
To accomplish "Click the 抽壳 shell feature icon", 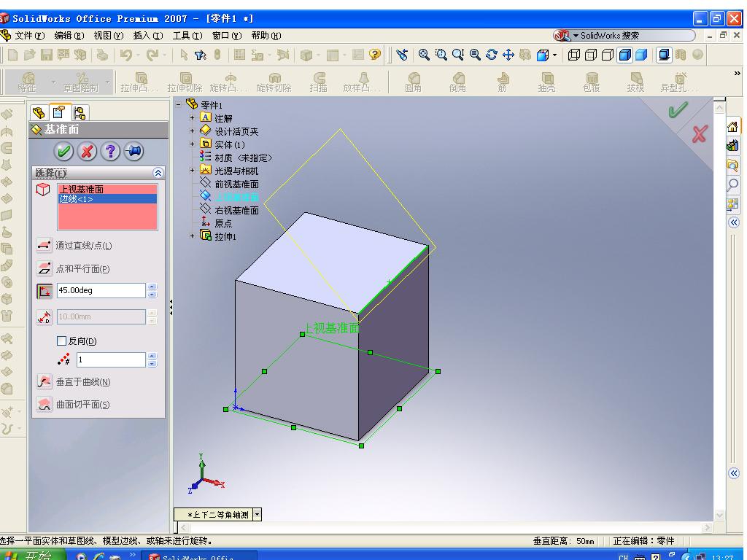I will [547, 81].
